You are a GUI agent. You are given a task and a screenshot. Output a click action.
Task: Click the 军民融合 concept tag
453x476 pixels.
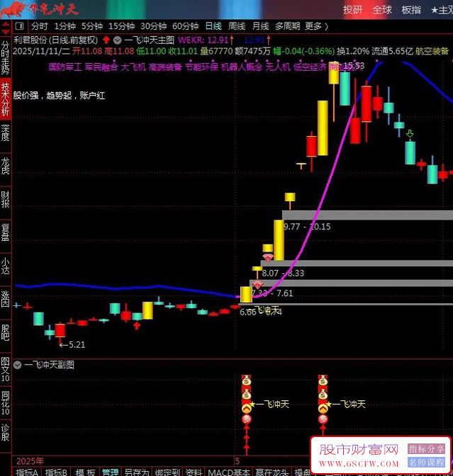click(101, 67)
